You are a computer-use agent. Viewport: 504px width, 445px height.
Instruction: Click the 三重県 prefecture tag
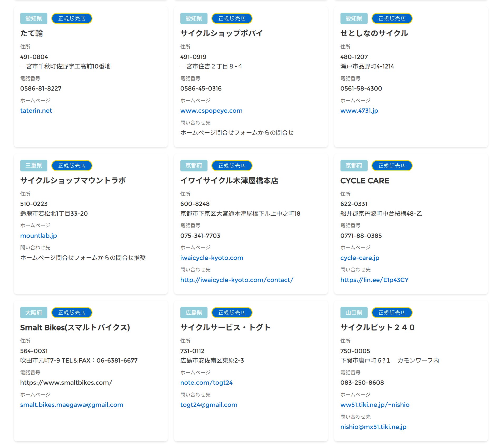(34, 166)
